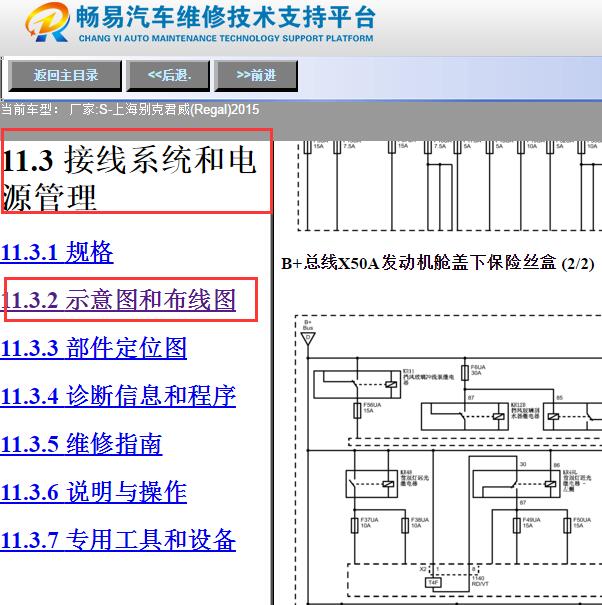Go forward with the >>前进 button
The width and height of the screenshot is (602, 605).
tap(256, 76)
